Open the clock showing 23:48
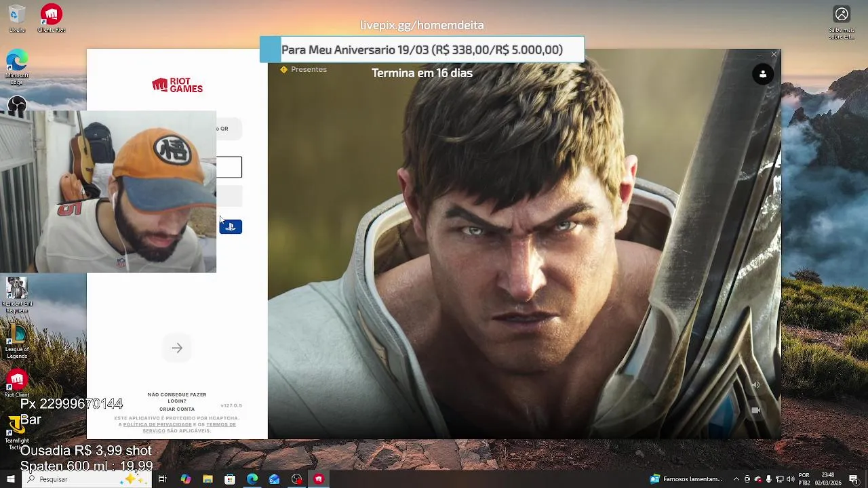Screen dimensions: 868x488 [x=827, y=479]
